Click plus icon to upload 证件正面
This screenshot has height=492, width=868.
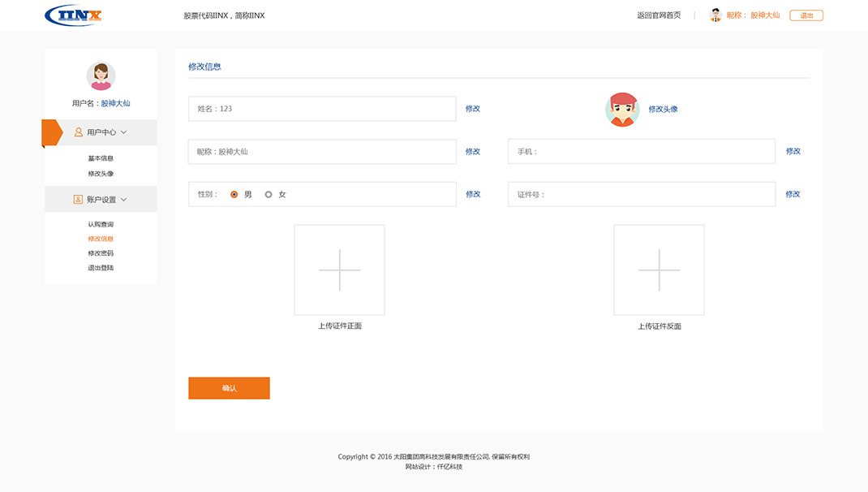point(339,270)
